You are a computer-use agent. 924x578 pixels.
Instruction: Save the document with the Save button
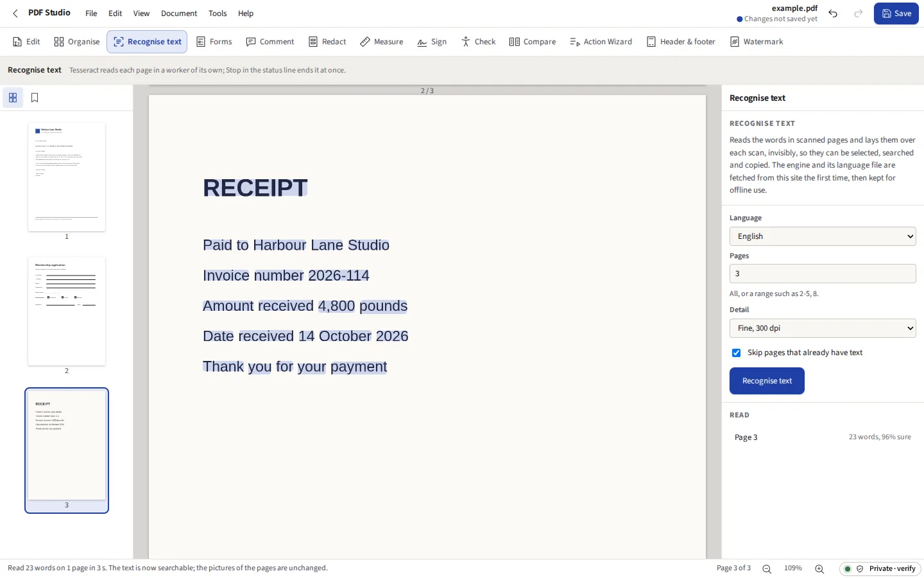click(x=896, y=13)
